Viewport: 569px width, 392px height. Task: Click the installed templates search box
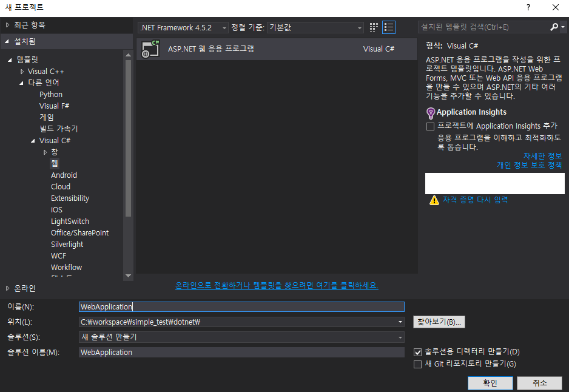point(483,27)
